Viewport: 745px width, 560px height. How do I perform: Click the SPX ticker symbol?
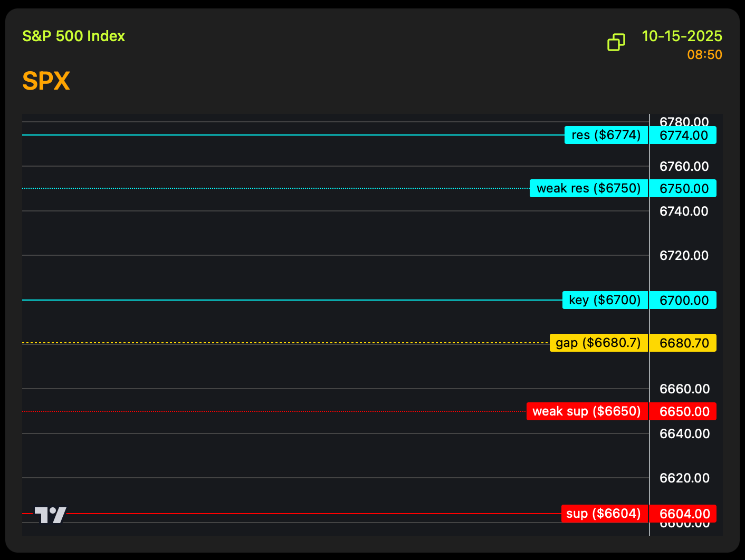[46, 81]
